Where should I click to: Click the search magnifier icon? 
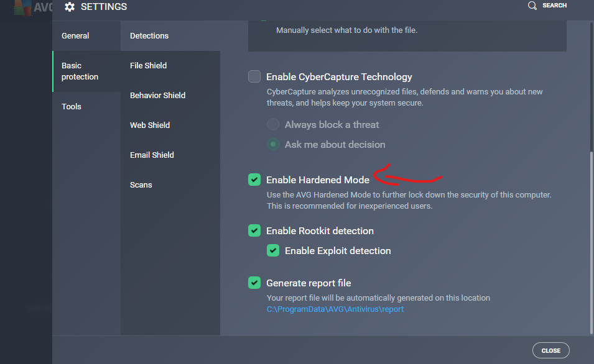532,6
